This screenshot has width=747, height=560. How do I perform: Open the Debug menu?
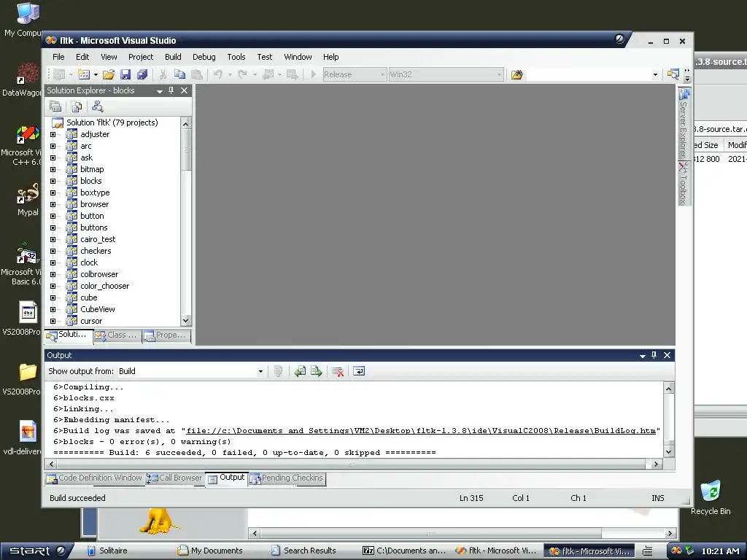[204, 57]
